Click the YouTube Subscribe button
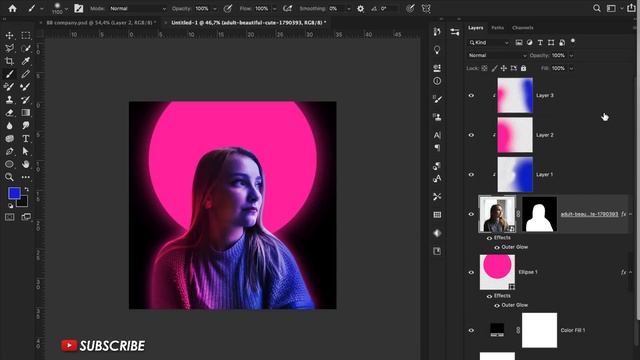Screen dimensions: 640x360 tap(103, 346)
